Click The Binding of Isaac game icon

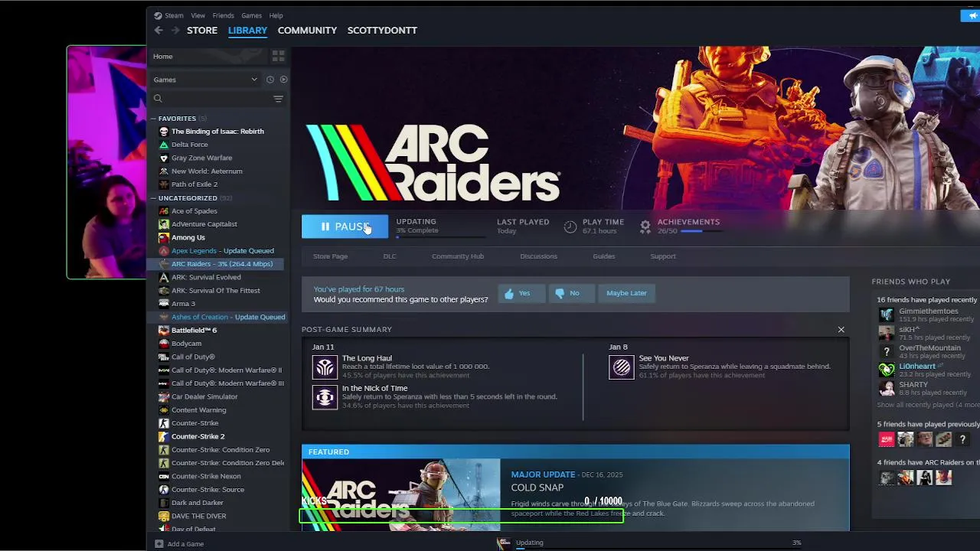[163, 132]
